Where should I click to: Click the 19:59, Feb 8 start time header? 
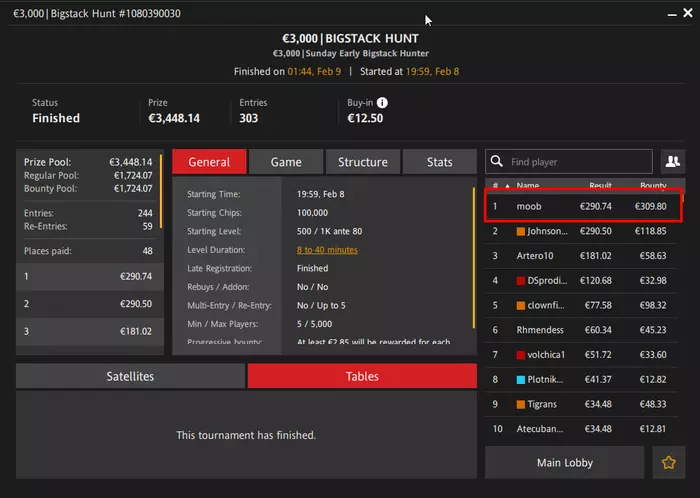[432, 71]
